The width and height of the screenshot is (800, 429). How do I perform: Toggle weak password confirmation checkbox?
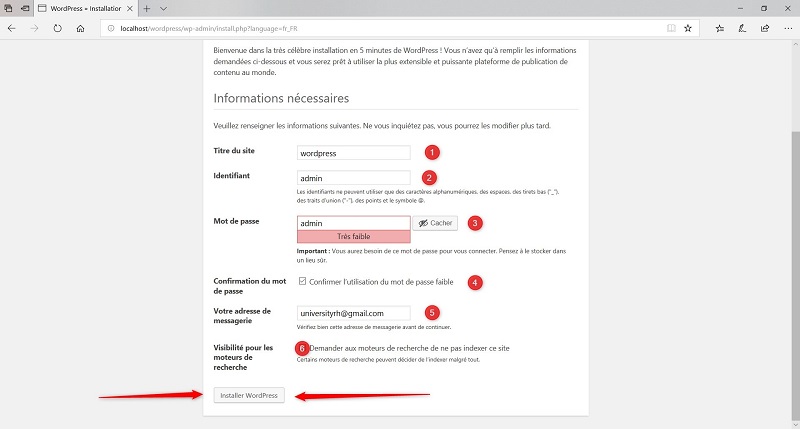click(x=303, y=281)
